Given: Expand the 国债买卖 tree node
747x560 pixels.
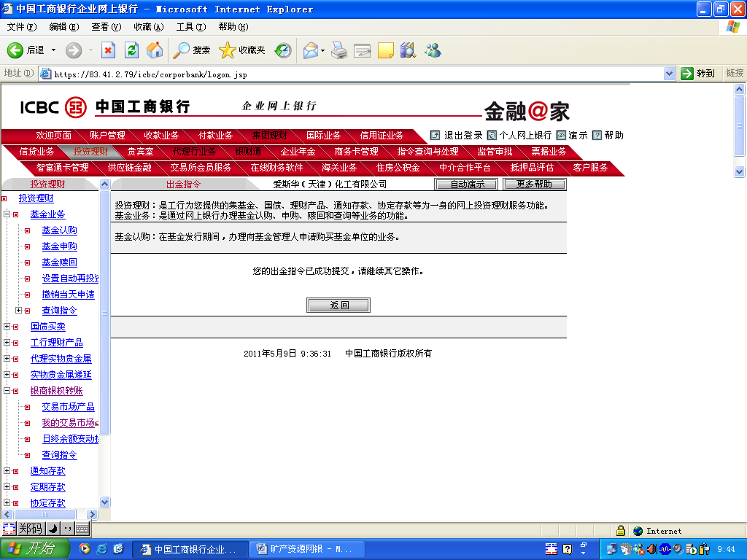Looking at the screenshot, I should (x=7, y=326).
